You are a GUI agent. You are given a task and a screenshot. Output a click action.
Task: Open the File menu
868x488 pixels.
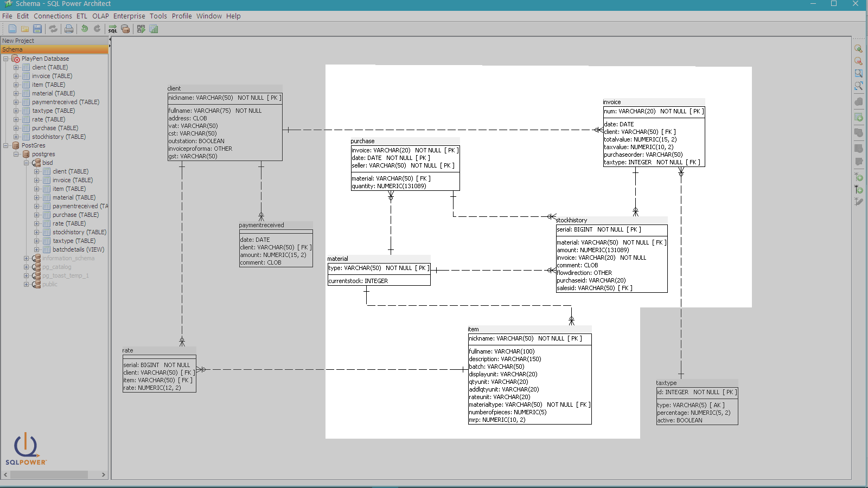[x=7, y=16]
